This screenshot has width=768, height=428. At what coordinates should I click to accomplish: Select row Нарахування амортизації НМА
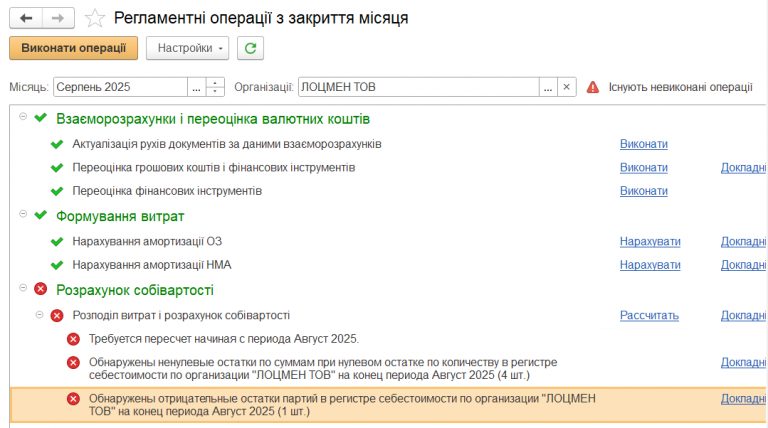coord(152,265)
